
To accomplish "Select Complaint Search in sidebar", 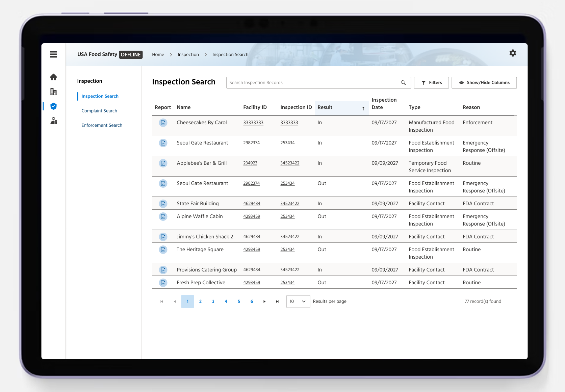I will coord(99,111).
